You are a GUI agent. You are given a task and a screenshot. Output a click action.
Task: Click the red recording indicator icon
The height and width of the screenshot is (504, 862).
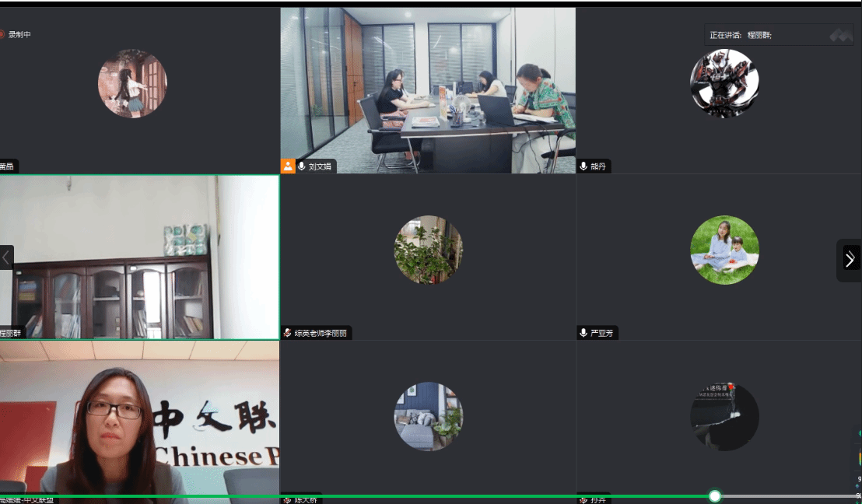2,34
